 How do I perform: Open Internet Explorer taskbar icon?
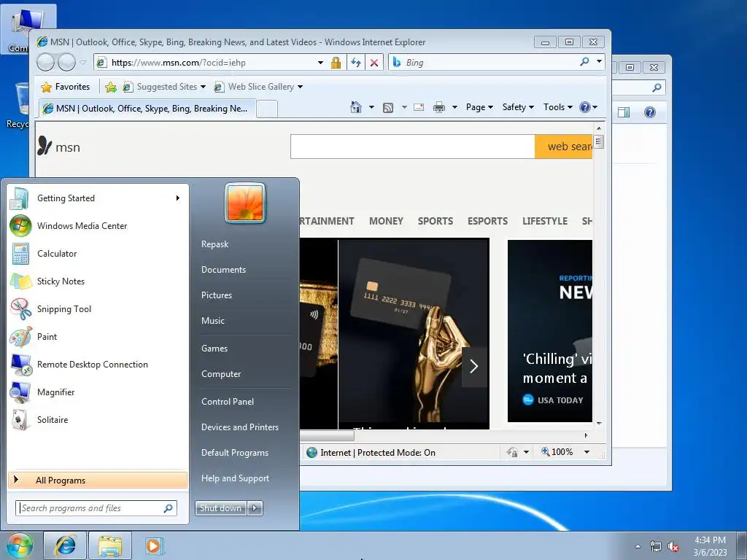pos(65,545)
